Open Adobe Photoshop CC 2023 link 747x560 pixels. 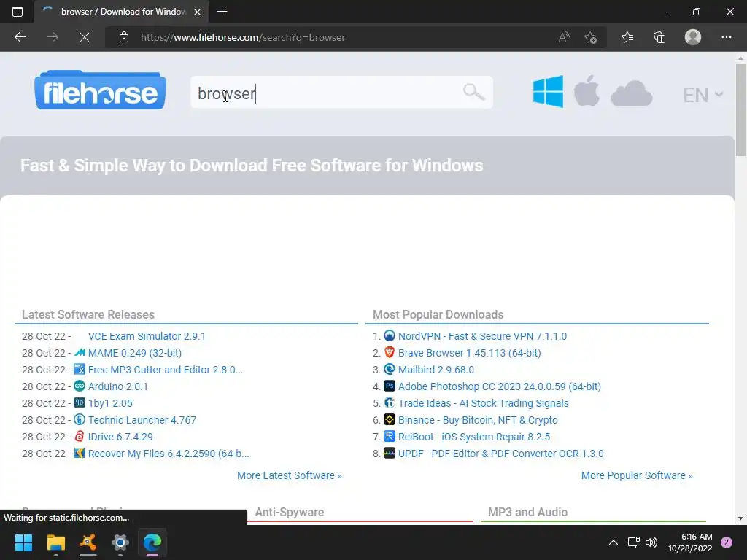click(x=500, y=386)
